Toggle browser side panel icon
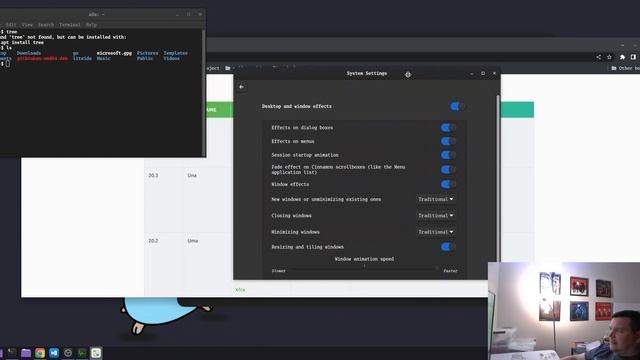The height and width of the screenshot is (360, 640). pos(633,57)
